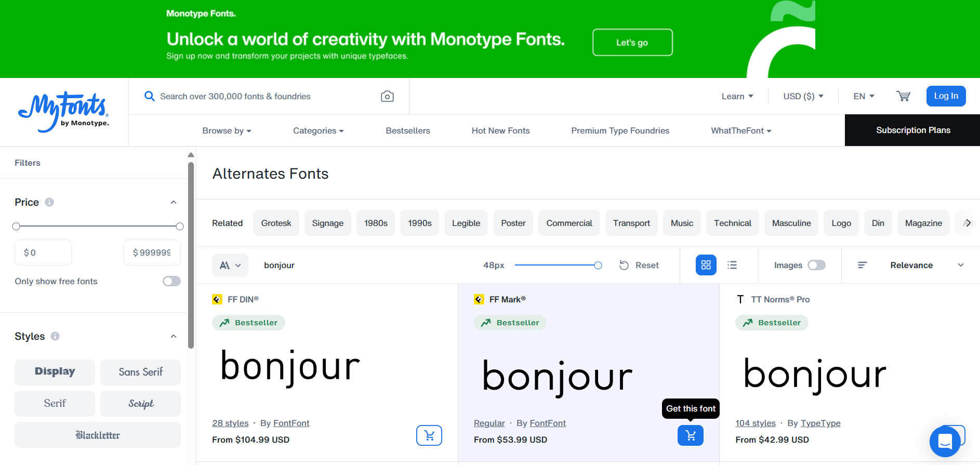Viewport: 980px width, 465px height.
Task: Open the Regular style link
Action: pos(489,423)
